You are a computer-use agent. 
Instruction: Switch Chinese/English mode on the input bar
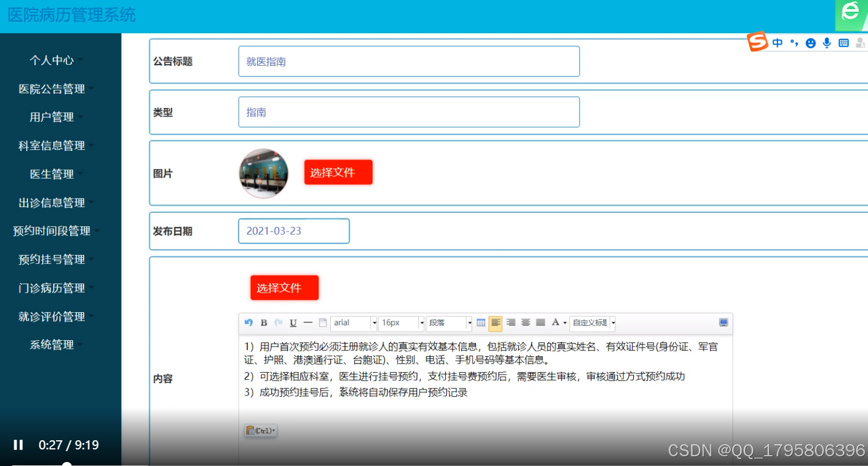pos(778,43)
